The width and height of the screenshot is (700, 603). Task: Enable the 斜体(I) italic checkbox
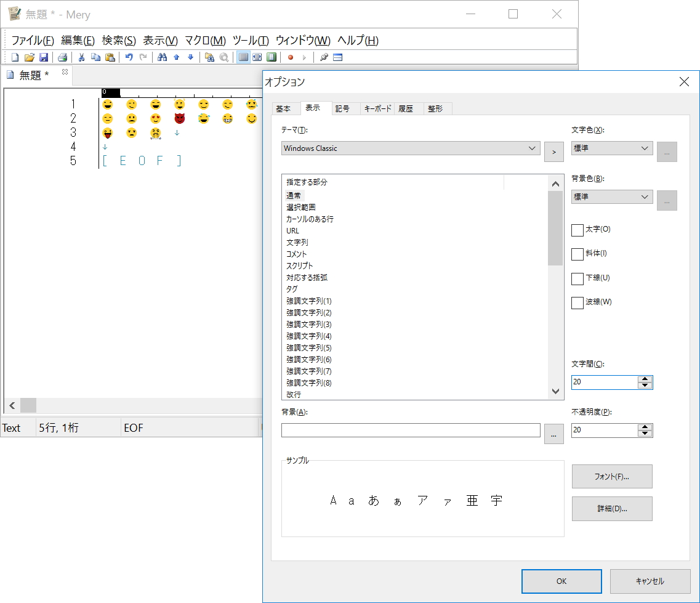[577, 254]
